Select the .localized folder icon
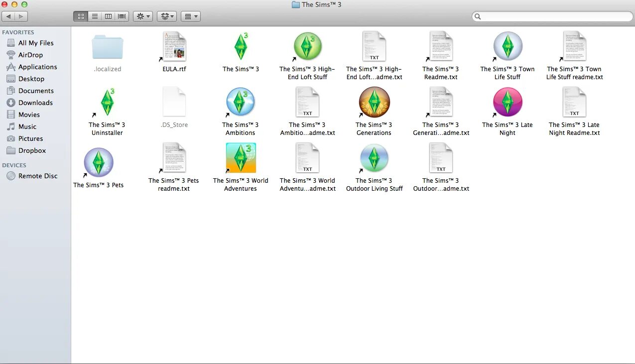The height and width of the screenshot is (364, 635). pyautogui.click(x=107, y=47)
